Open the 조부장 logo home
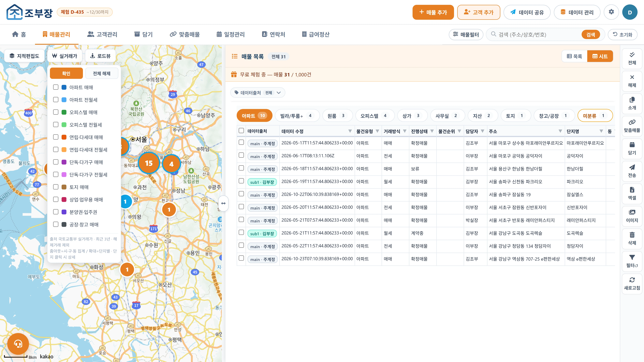The image size is (644, 362). pyautogui.click(x=30, y=12)
